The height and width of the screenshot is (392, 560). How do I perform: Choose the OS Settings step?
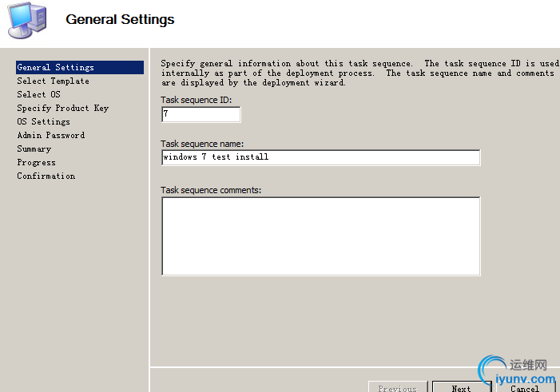pyautogui.click(x=43, y=122)
